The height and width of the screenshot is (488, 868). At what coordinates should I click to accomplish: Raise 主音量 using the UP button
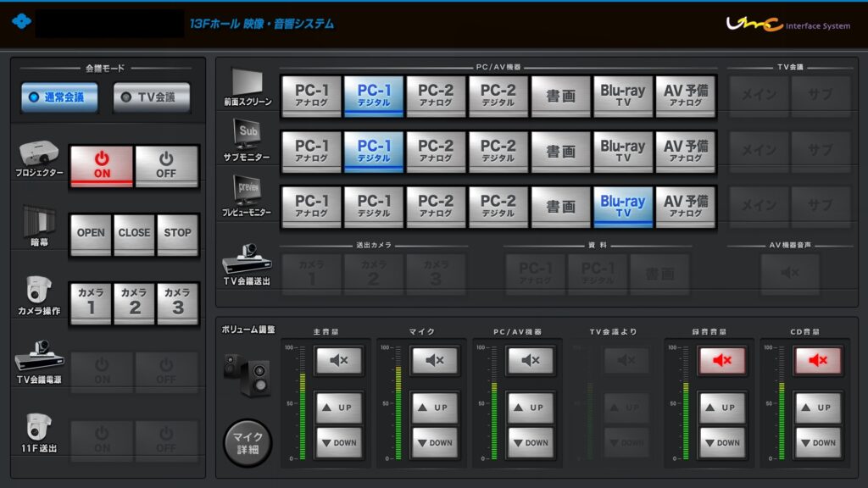[339, 408]
